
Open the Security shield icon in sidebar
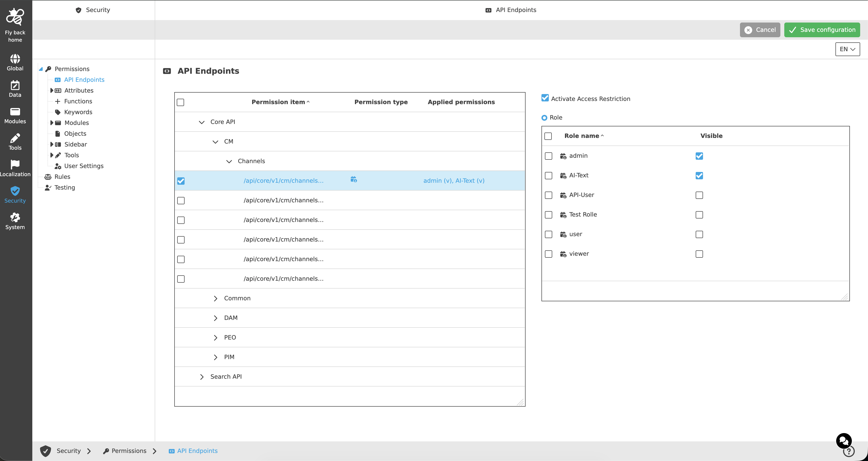[15, 191]
